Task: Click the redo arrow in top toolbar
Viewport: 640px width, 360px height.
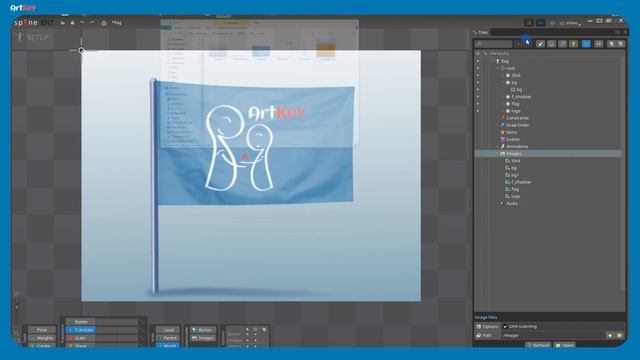Action: pyautogui.click(x=92, y=23)
